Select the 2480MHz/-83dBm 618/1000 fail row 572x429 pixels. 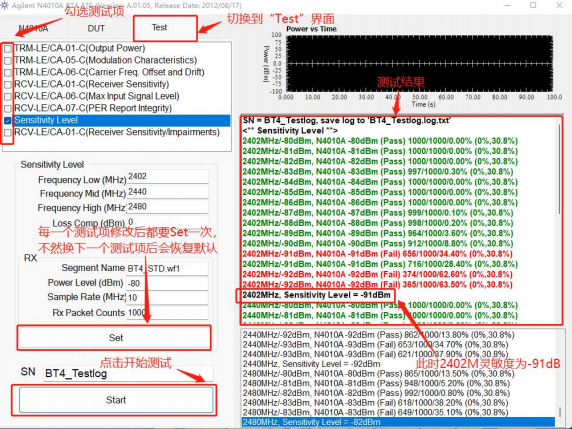coord(375,403)
